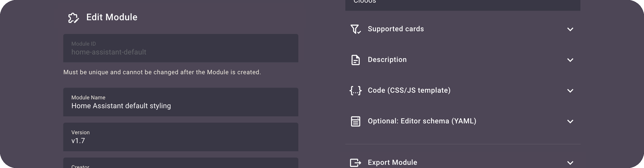
Task: Open the Export Module label
Action: [x=392, y=163]
